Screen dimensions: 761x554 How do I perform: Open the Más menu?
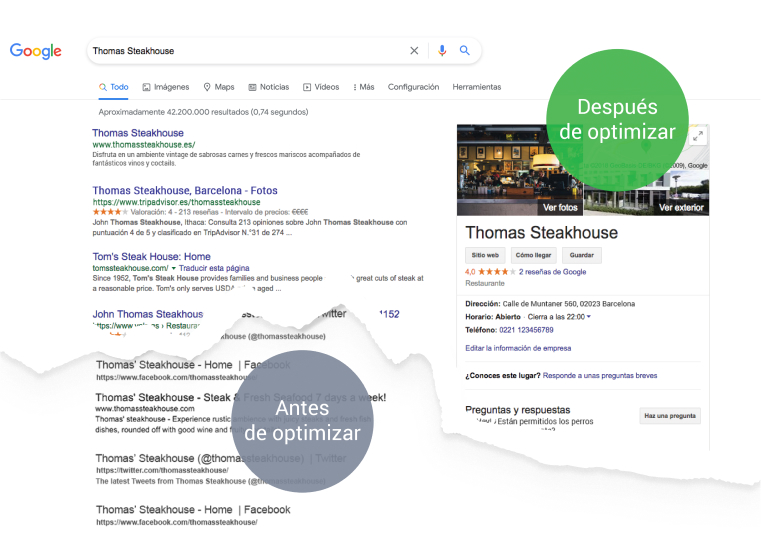click(364, 87)
